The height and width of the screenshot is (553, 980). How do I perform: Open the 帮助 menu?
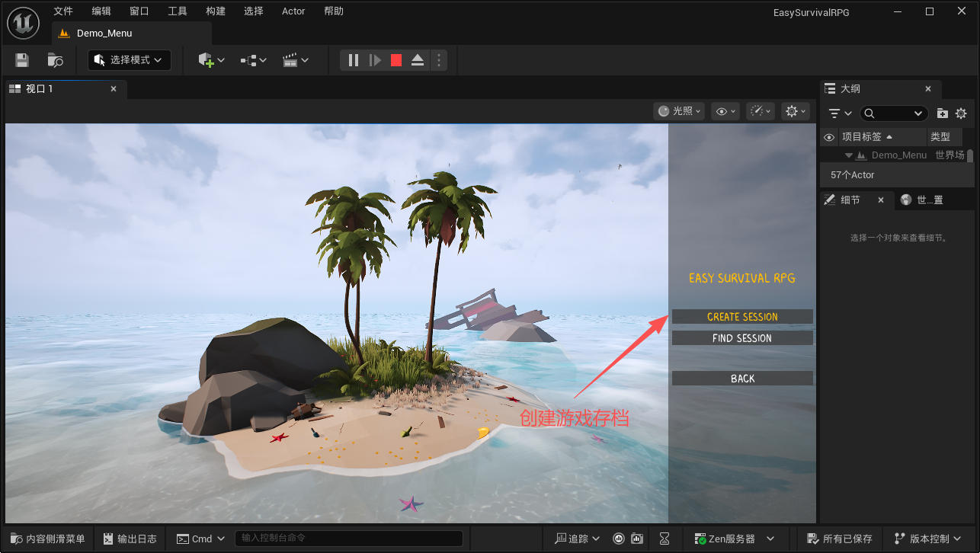coord(334,11)
